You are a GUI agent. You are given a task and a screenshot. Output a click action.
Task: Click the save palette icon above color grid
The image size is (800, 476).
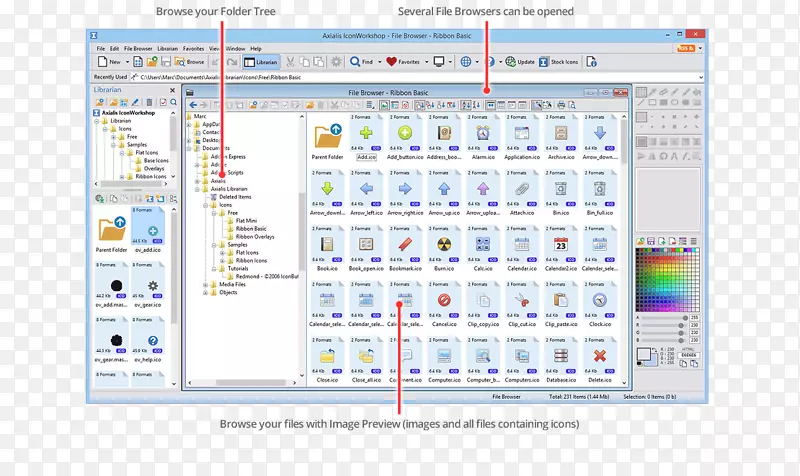pos(651,241)
